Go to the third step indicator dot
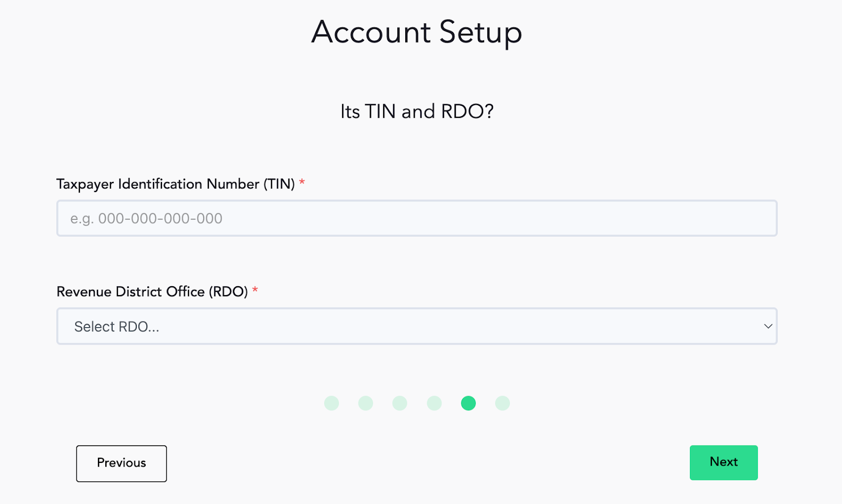842x504 pixels. click(400, 403)
